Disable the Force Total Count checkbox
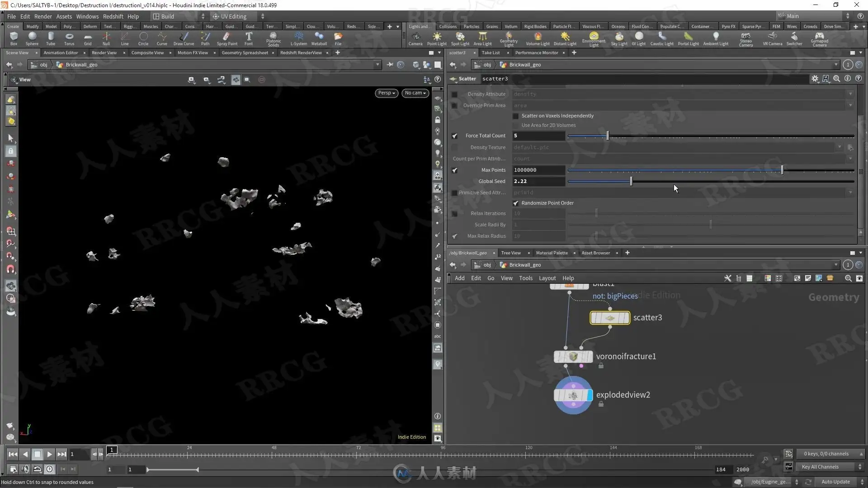 click(455, 136)
